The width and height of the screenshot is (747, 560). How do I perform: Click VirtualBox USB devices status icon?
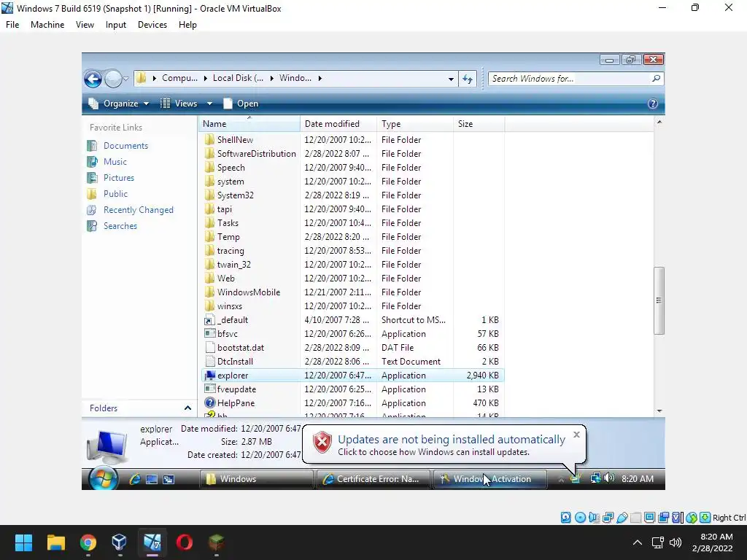[x=622, y=518]
